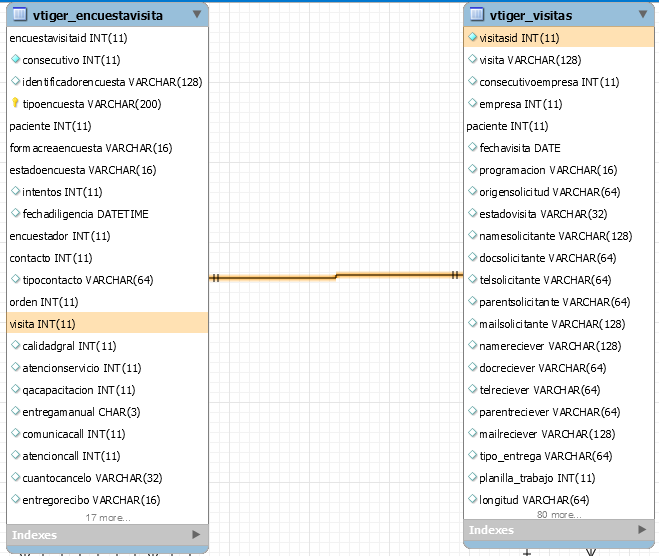659x556 pixels.
Task: Click the diamond icon beside comunicacall
Action: [16, 433]
